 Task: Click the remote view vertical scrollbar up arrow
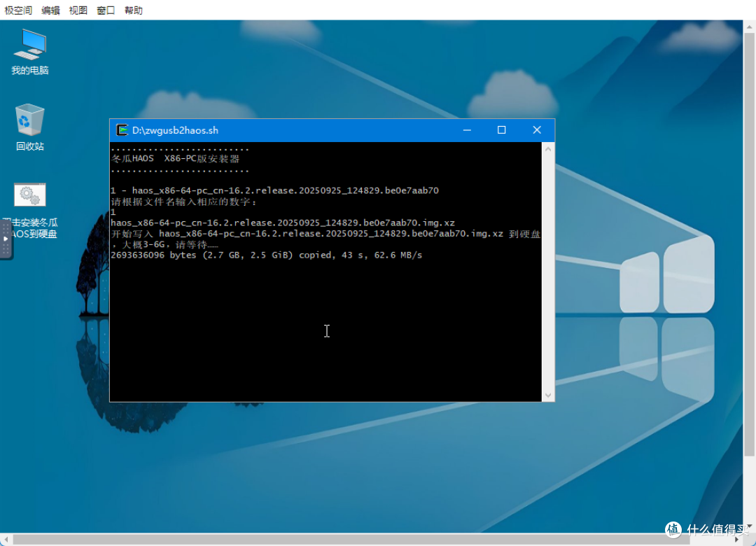click(749, 27)
